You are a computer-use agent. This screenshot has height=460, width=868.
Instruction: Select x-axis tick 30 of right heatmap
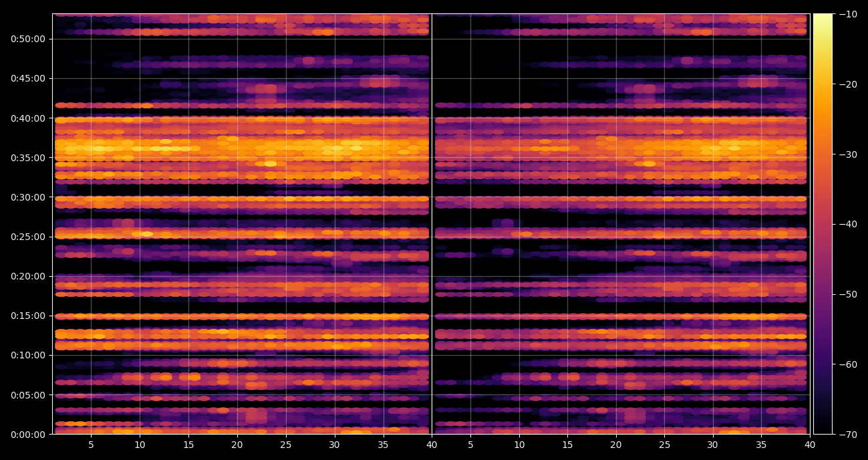tap(713, 445)
